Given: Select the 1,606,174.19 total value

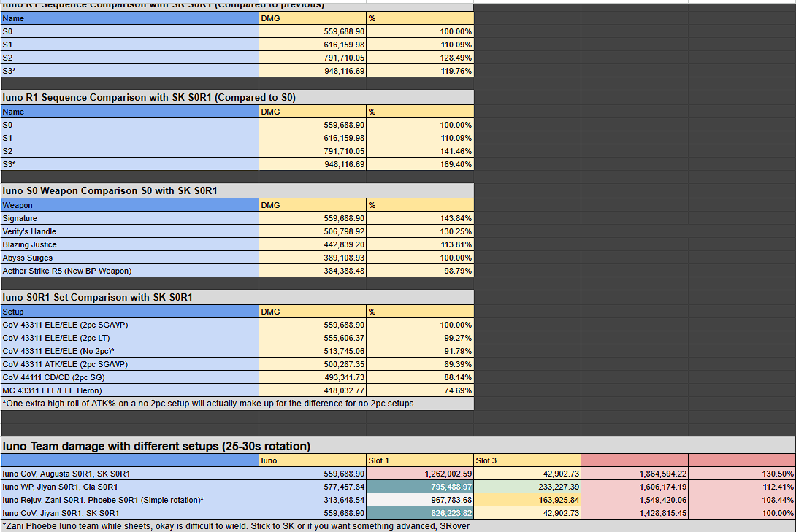Looking at the screenshot, I should pyautogui.click(x=635, y=487).
